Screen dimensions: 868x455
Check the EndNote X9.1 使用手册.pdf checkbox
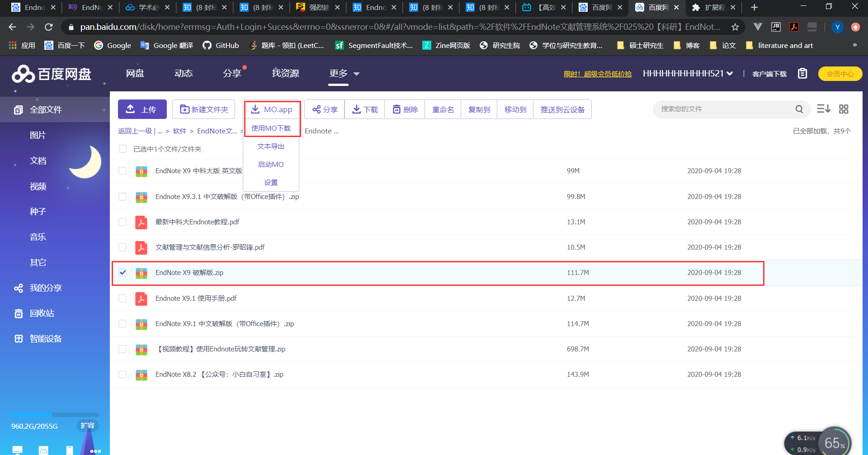(x=123, y=298)
